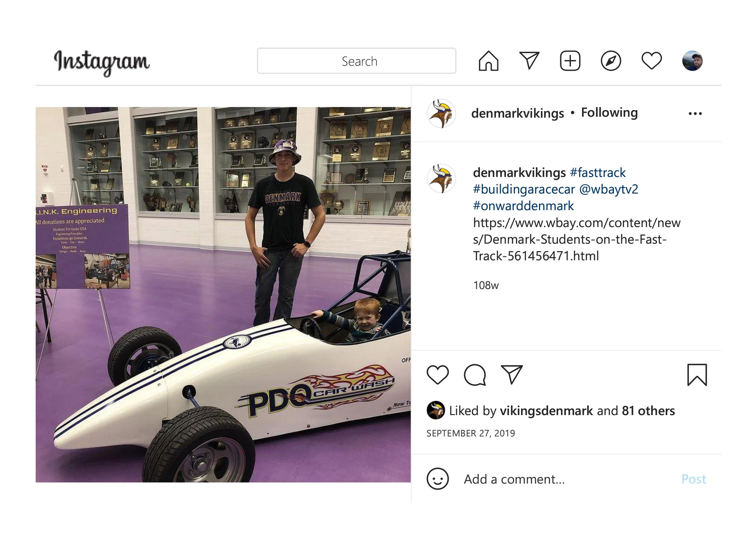
Task: Share post via paper plane icon
Action: 511,375
